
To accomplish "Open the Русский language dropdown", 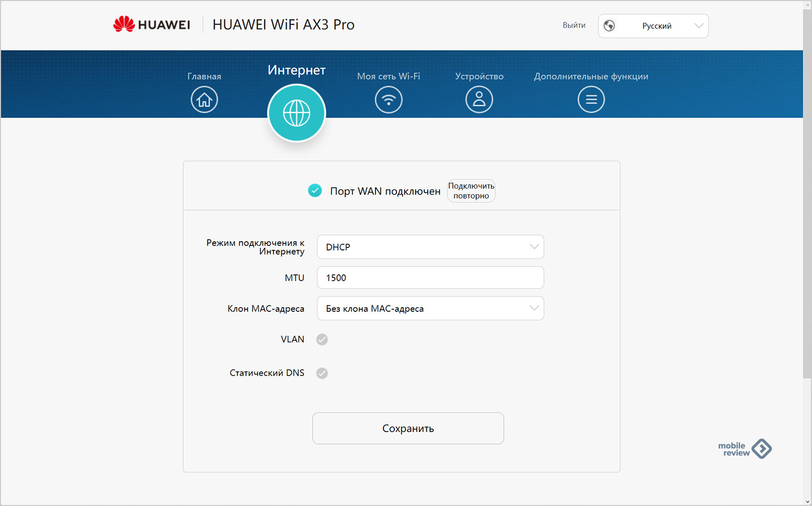I will 653,26.
